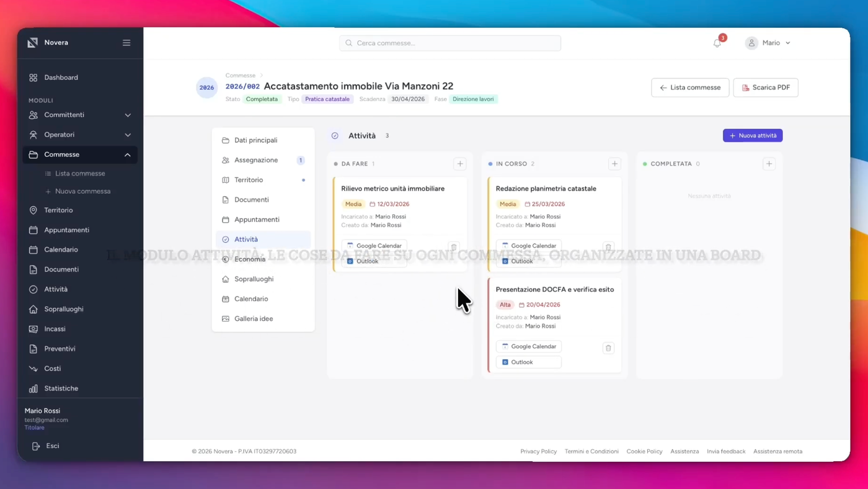Delete the Presentazione DOCFA activity with trash icon

click(x=608, y=348)
